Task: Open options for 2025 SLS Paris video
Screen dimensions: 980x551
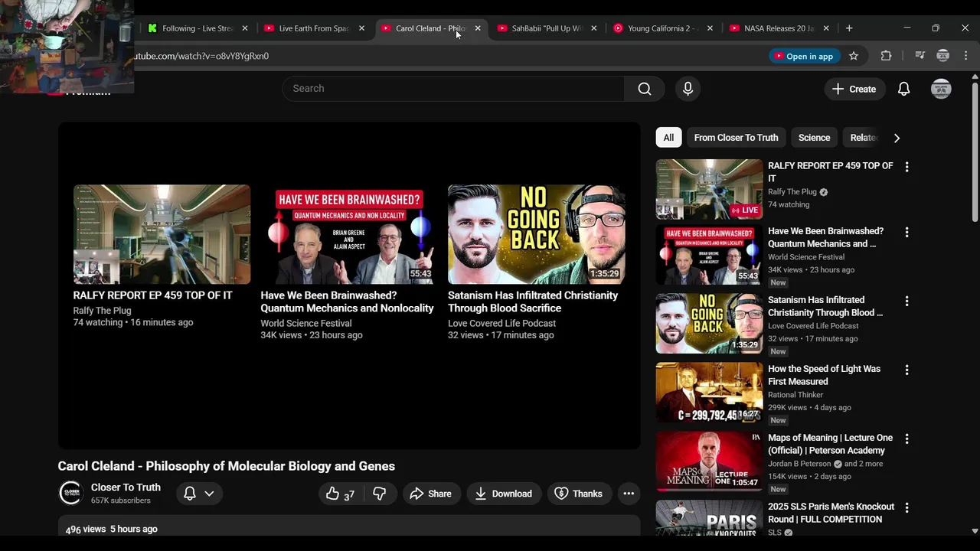Action: [x=906, y=507]
